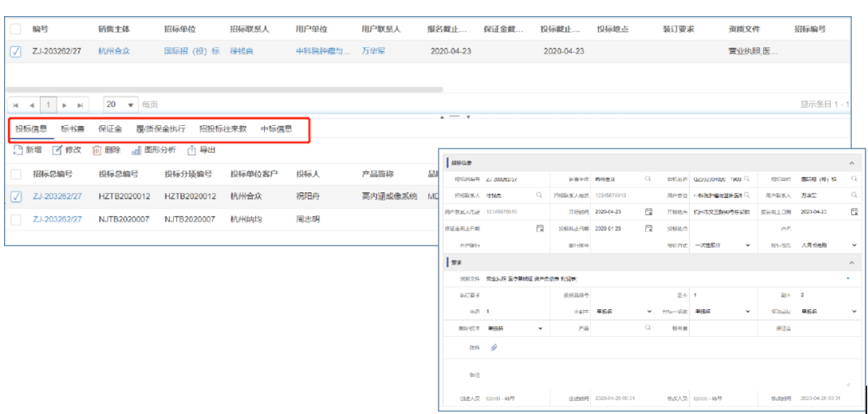Toggle select-all checkbox beside 招标总编号 header
Image resolution: width=868 pixels, height=414 pixels.
(x=15, y=174)
